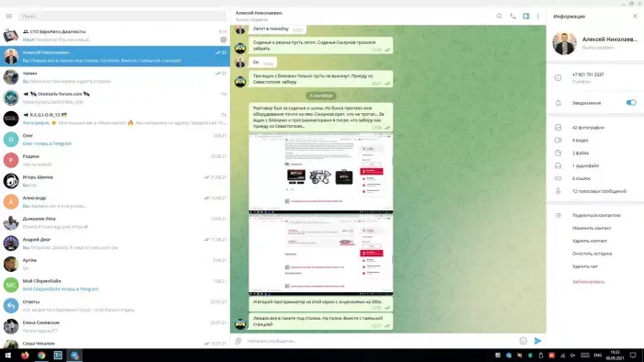644x362 pixels.
Task: Open the Мой Сбермобайл chat
Action: click(x=115, y=285)
